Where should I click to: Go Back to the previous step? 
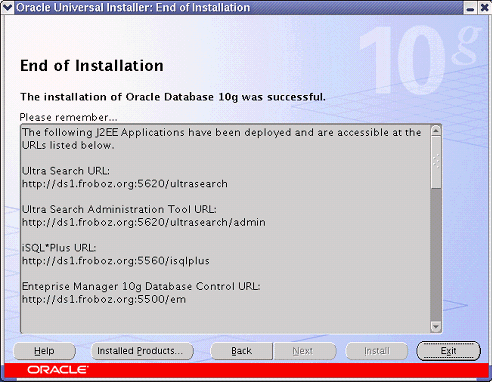coord(242,351)
